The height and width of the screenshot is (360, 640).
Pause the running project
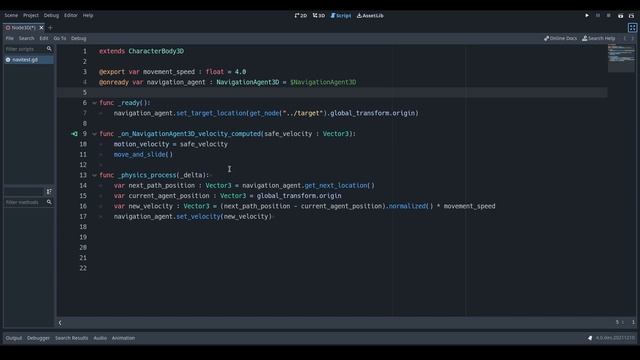(x=598, y=16)
